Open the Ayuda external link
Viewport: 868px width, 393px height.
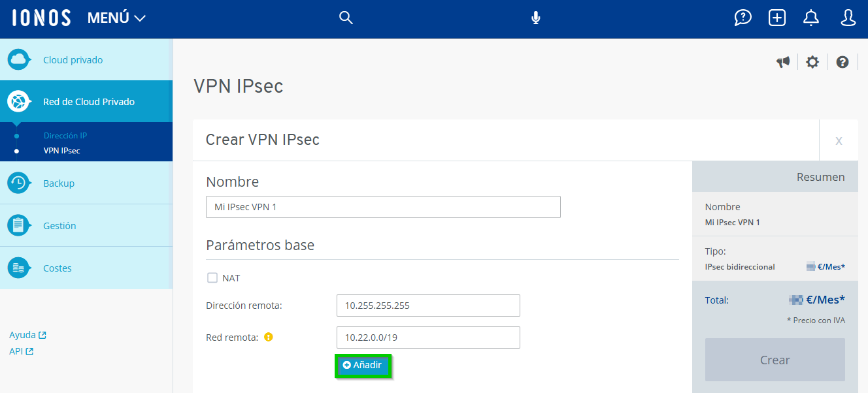pyautogui.click(x=24, y=334)
